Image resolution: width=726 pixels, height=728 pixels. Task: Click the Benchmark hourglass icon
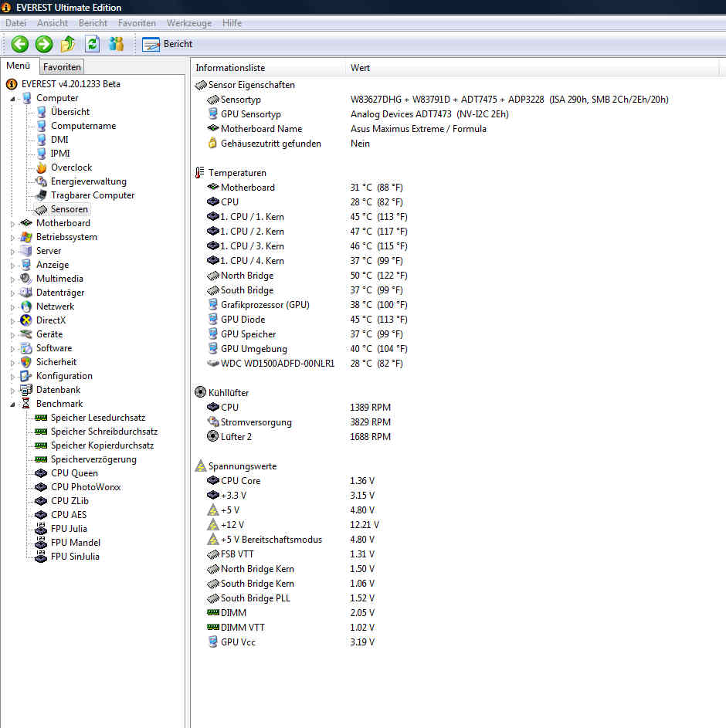coord(26,404)
